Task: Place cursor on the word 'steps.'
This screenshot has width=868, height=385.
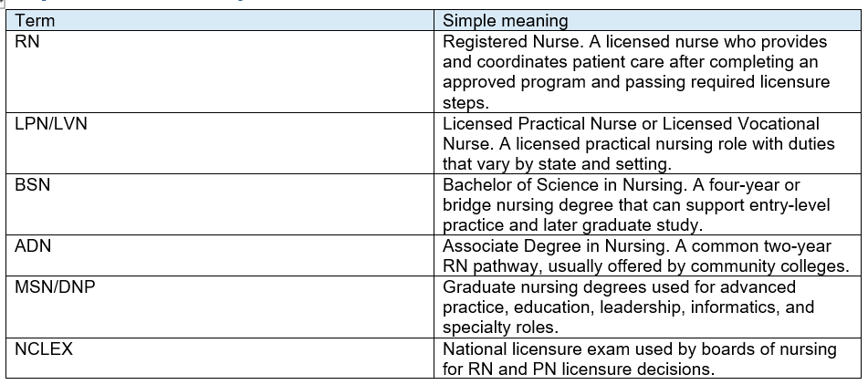Action: click(x=467, y=104)
